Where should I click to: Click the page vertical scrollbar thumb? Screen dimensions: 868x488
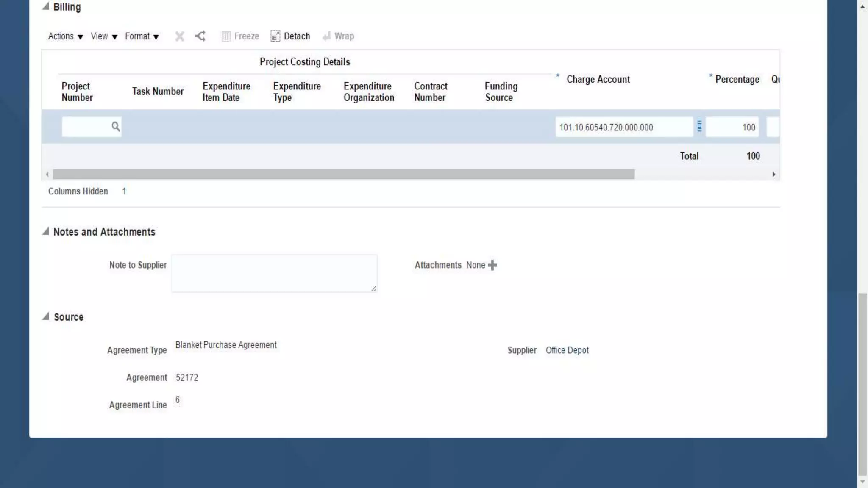(862, 384)
